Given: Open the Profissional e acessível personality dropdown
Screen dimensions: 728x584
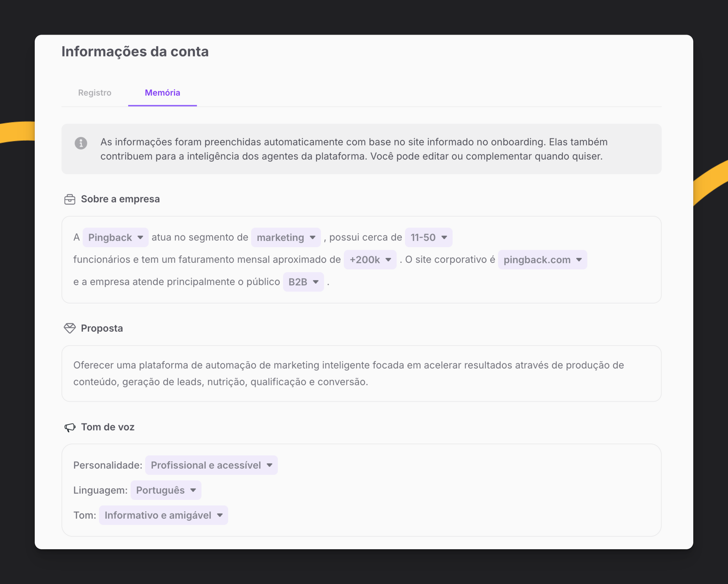Looking at the screenshot, I should 211,465.
